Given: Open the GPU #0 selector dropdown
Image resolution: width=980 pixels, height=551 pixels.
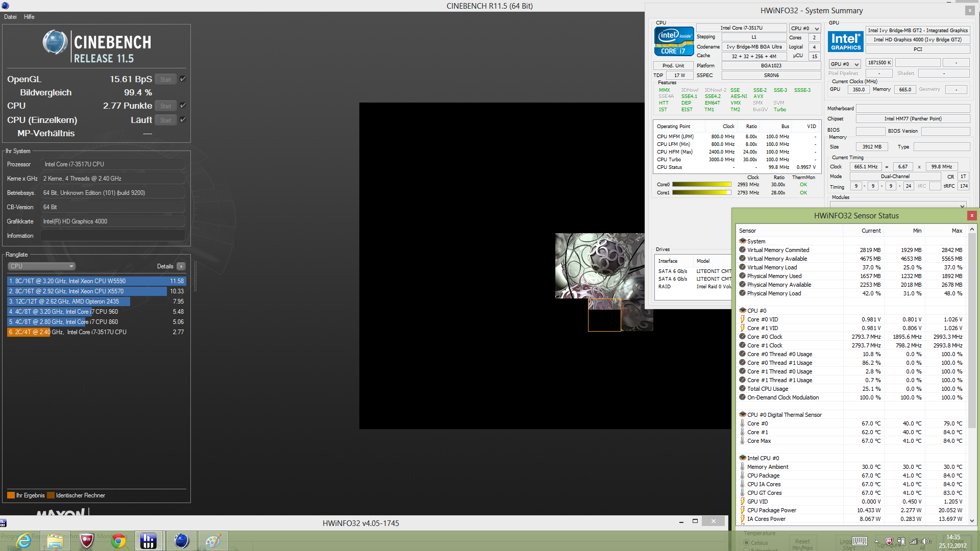Looking at the screenshot, I should click(845, 64).
